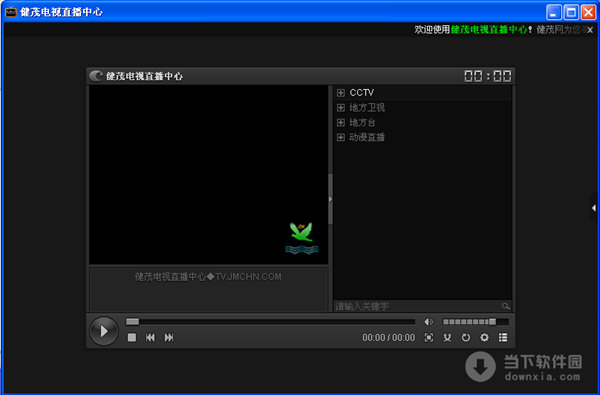Image resolution: width=600 pixels, height=395 pixels.
Task: Stop playback using the square stop button
Action: (132, 337)
